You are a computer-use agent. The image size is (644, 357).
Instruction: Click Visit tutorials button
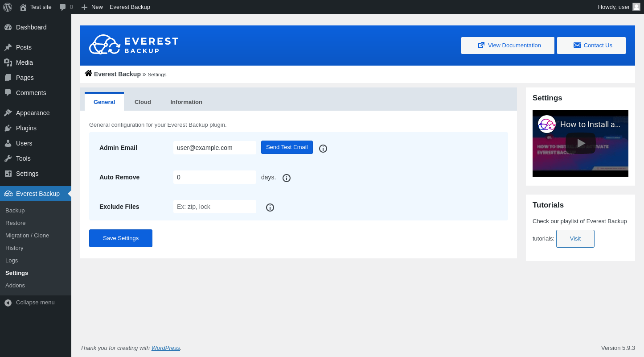[575, 239]
